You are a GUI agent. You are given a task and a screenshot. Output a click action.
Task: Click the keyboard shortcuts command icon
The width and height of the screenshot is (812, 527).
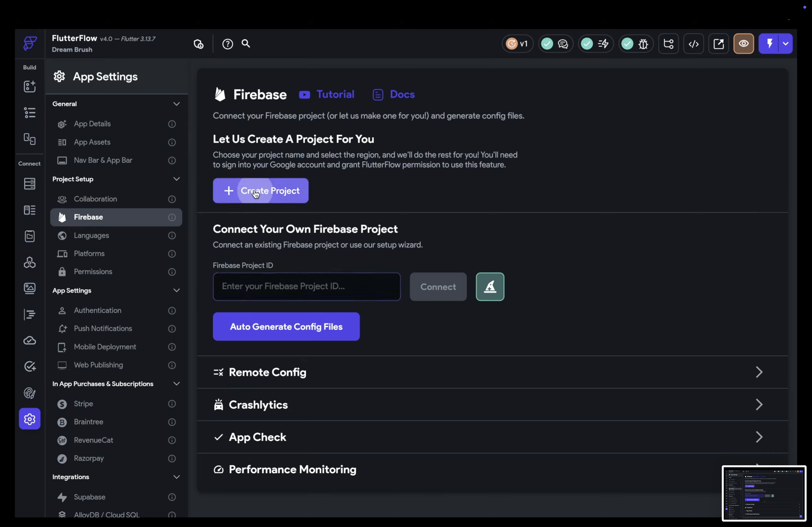[x=198, y=44]
